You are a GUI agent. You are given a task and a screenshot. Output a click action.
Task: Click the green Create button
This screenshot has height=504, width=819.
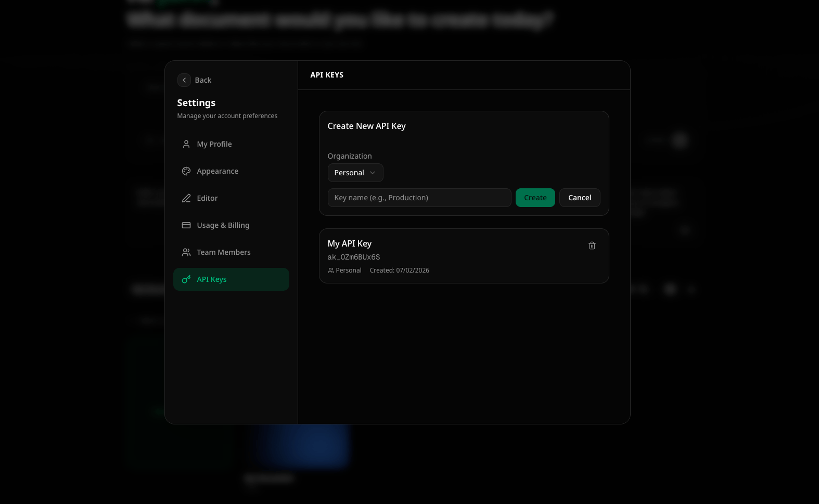(x=535, y=198)
